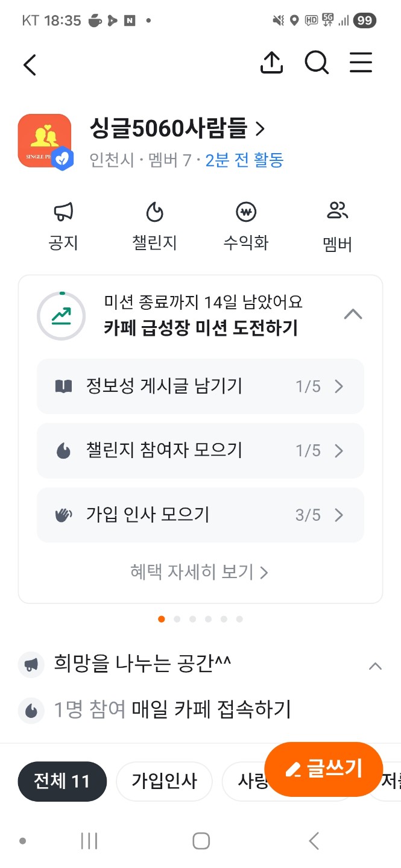Tap the second carousel page dot
The width and height of the screenshot is (401, 868).
[177, 619]
